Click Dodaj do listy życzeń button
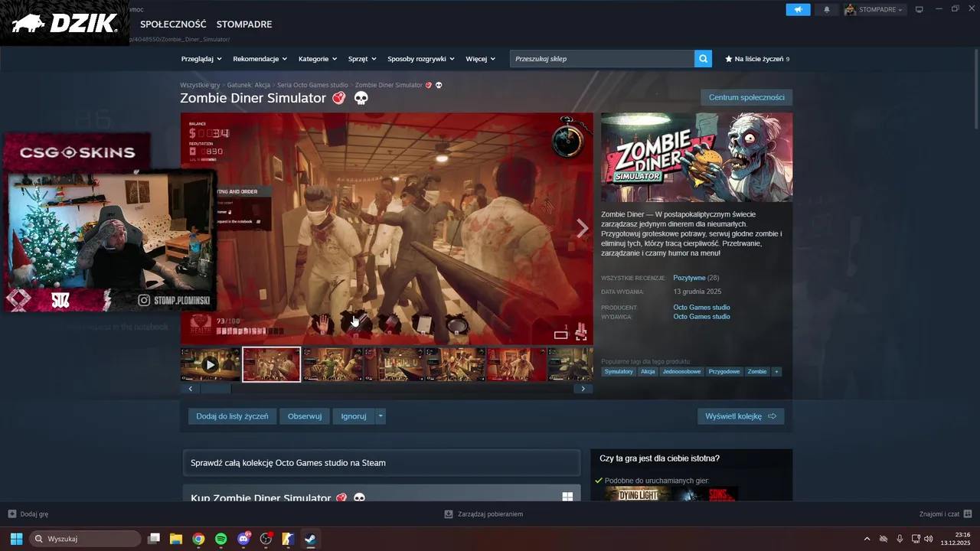This screenshot has width=980, height=551. pos(232,416)
